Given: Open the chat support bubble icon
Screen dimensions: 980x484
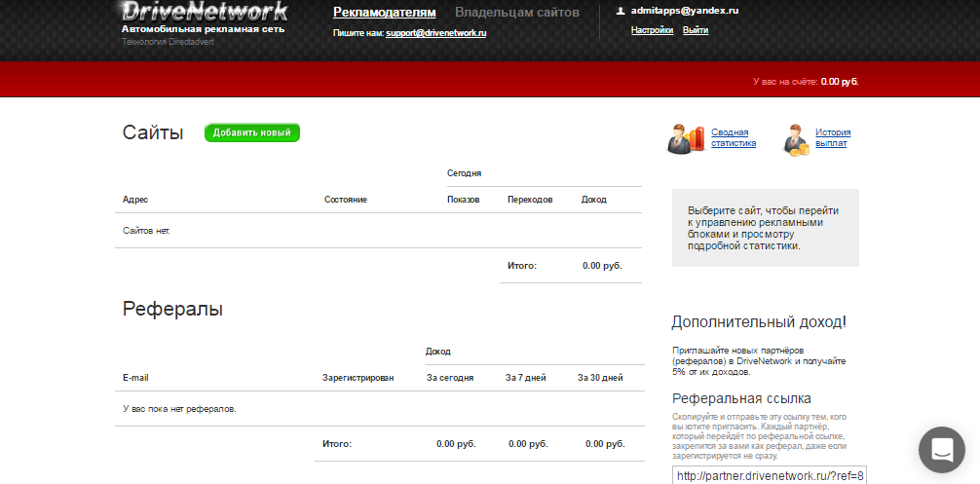Looking at the screenshot, I should (942, 450).
